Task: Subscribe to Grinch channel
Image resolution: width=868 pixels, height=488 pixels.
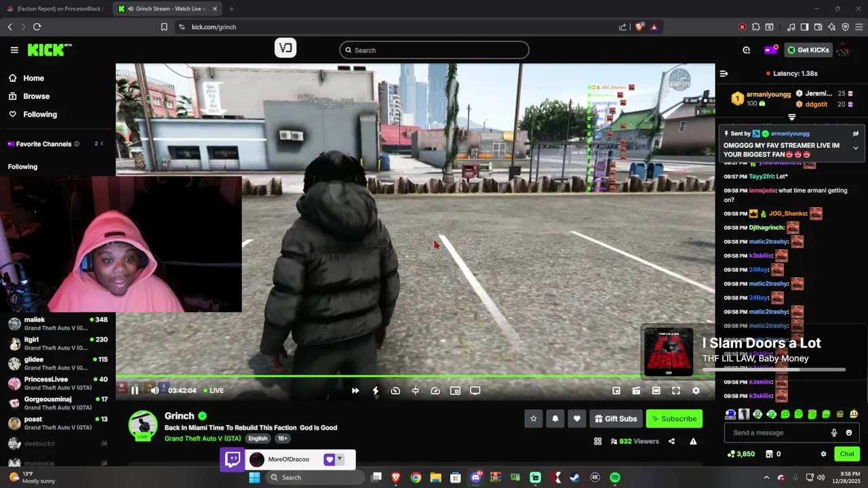Action: (x=674, y=419)
